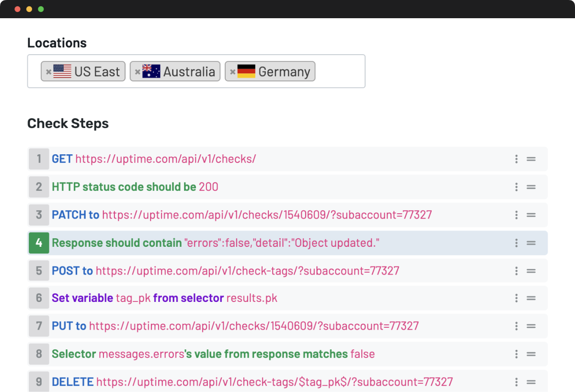575x392 pixels.
Task: Select the Australia location tag
Action: click(x=175, y=71)
